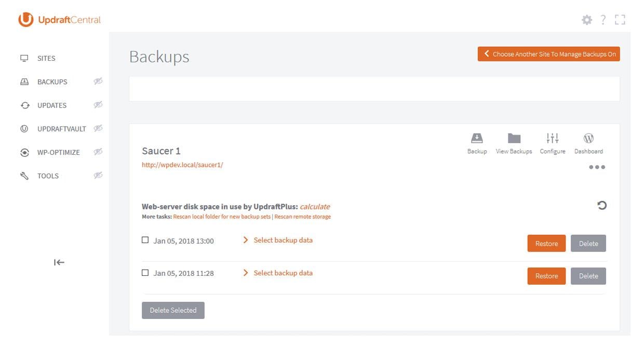The image size is (644, 346).
Task: Toggle visibility eye next to Backups
Action: click(x=98, y=81)
